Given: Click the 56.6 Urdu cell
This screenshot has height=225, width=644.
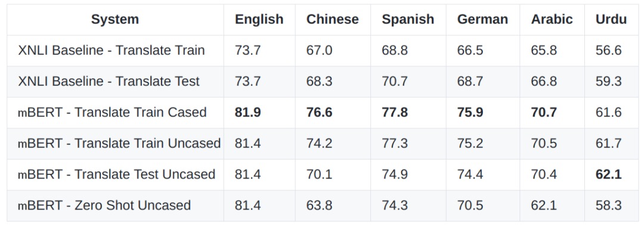Looking at the screenshot, I should (609, 50).
